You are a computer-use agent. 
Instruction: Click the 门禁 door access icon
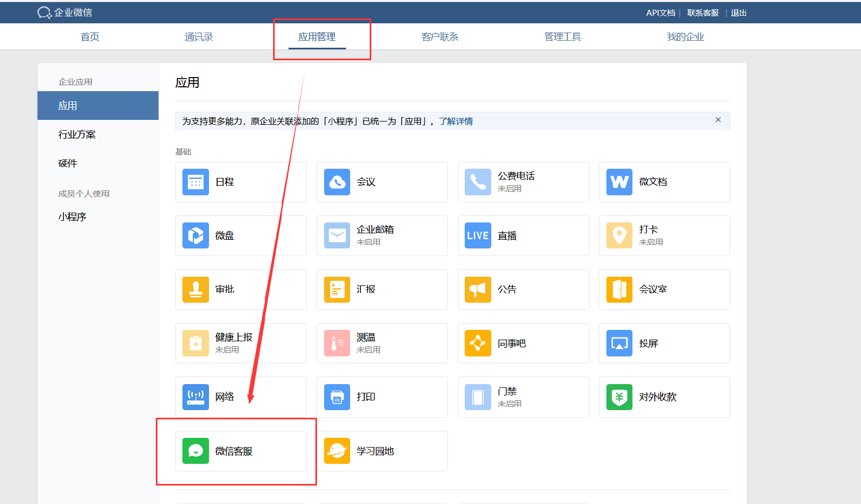pyautogui.click(x=478, y=397)
